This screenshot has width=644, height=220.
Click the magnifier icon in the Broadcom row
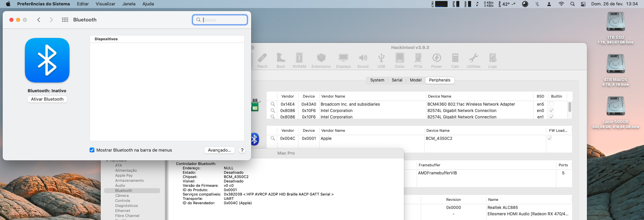(273, 104)
